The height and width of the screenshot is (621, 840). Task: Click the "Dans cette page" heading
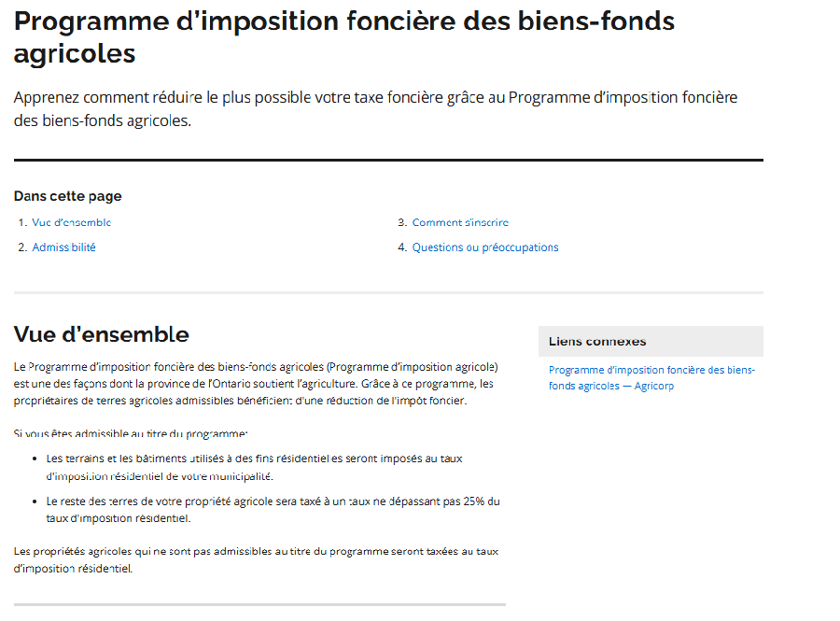click(x=67, y=196)
